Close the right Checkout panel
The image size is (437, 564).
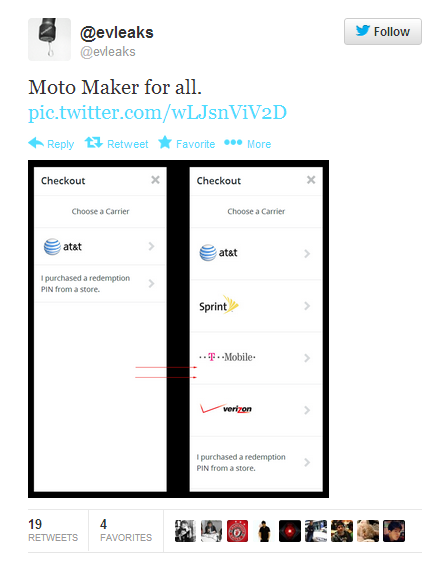point(311,180)
